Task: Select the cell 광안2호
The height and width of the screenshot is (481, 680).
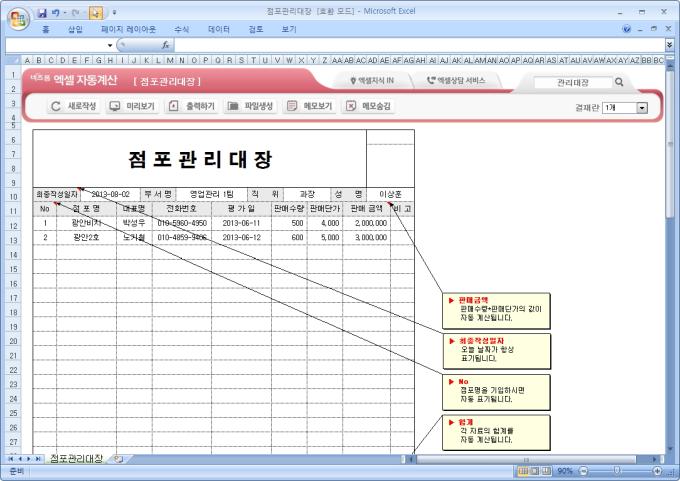Action: click(x=86, y=237)
